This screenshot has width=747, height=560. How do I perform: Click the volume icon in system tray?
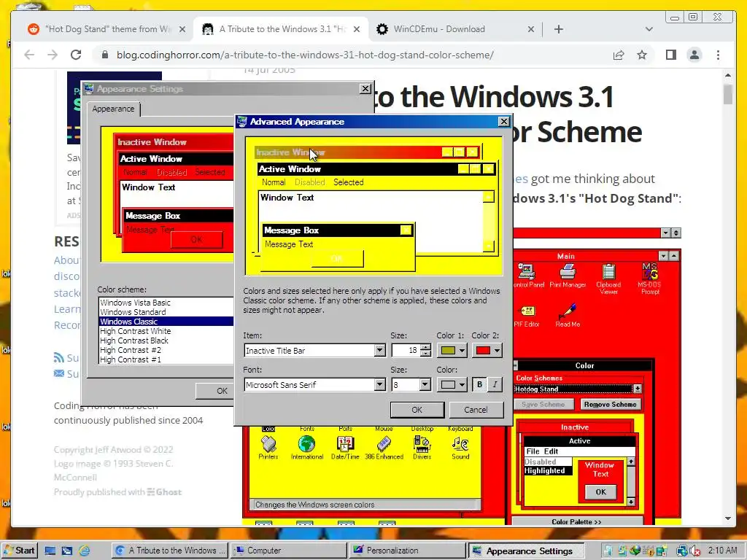(x=694, y=551)
